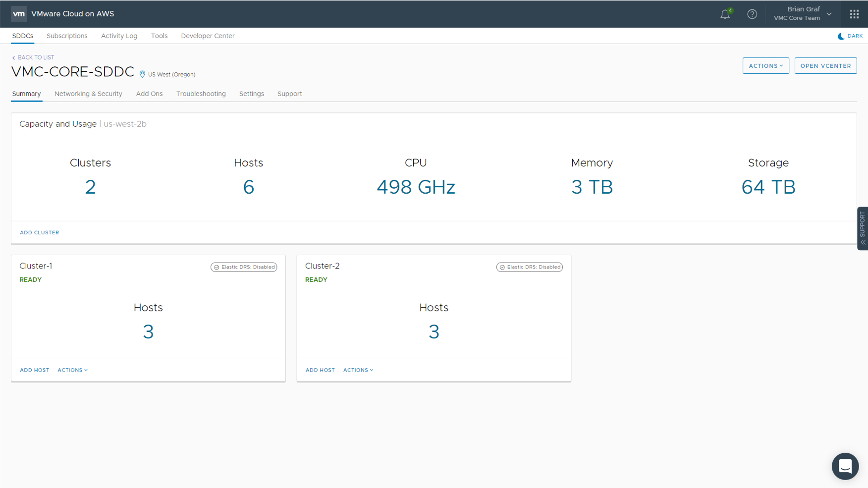868x488 pixels.
Task: Click the Add Cluster link
Action: (39, 232)
